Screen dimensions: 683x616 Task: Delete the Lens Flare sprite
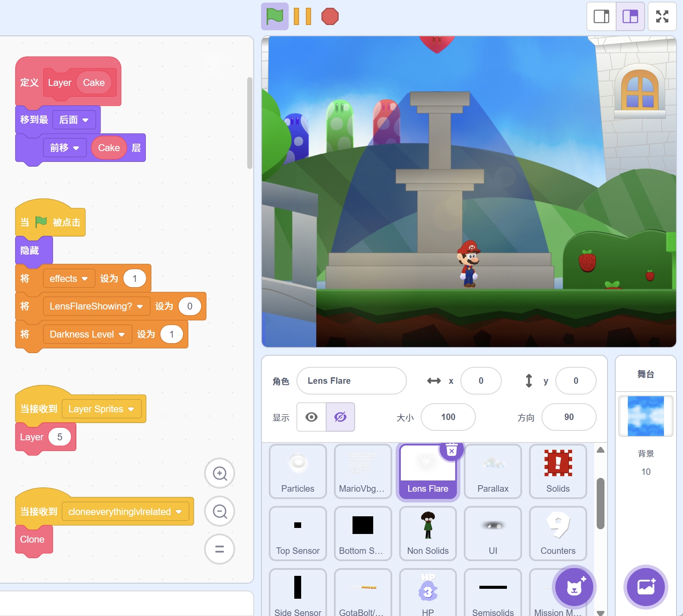pyautogui.click(x=451, y=451)
